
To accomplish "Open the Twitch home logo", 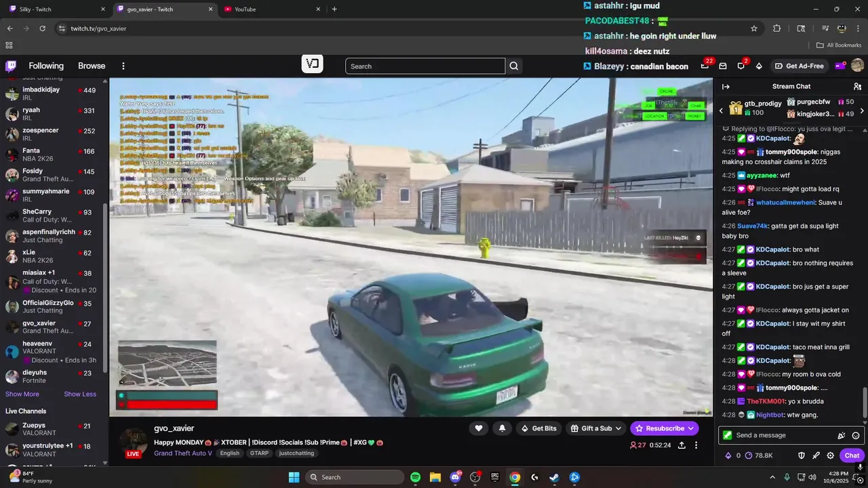I will point(12,66).
